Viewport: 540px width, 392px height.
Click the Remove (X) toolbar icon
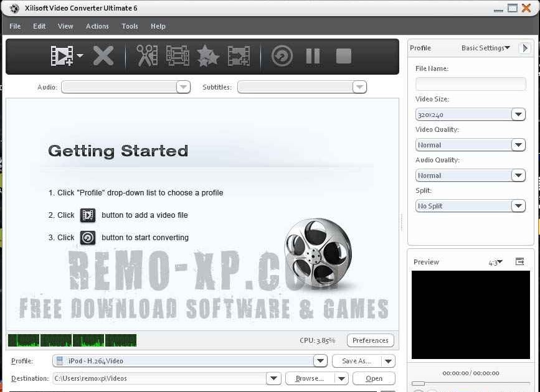click(x=103, y=56)
